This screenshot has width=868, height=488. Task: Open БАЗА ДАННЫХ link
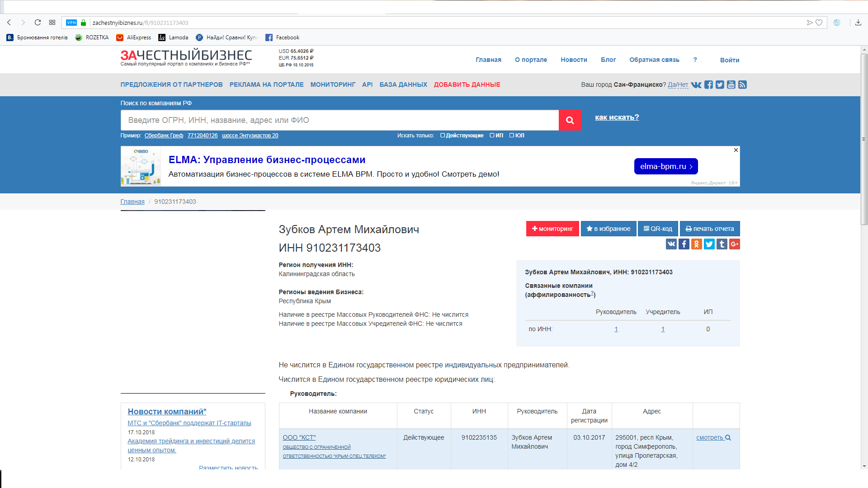pyautogui.click(x=403, y=84)
